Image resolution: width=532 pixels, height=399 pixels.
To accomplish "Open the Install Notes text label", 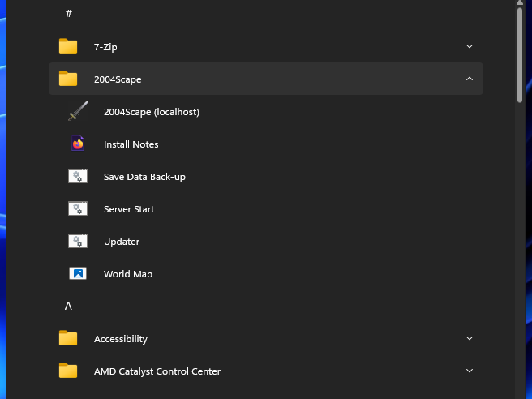I will tap(131, 144).
